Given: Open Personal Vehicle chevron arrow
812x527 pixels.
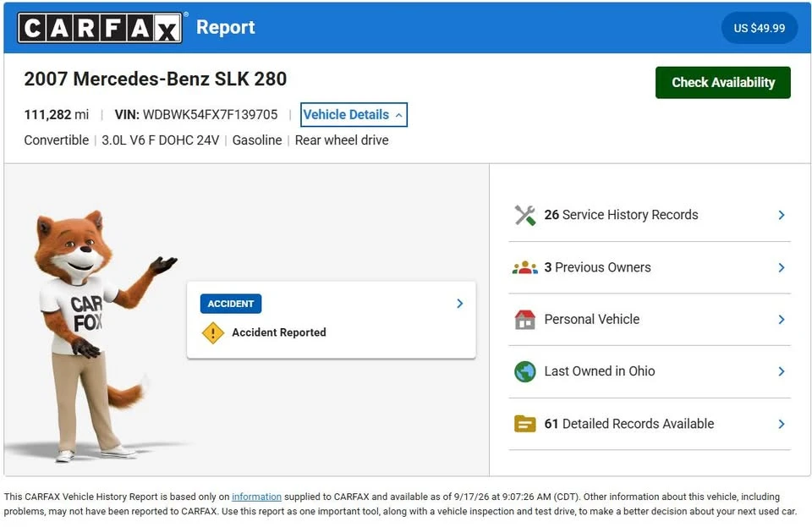Looking at the screenshot, I should pyautogui.click(x=782, y=320).
